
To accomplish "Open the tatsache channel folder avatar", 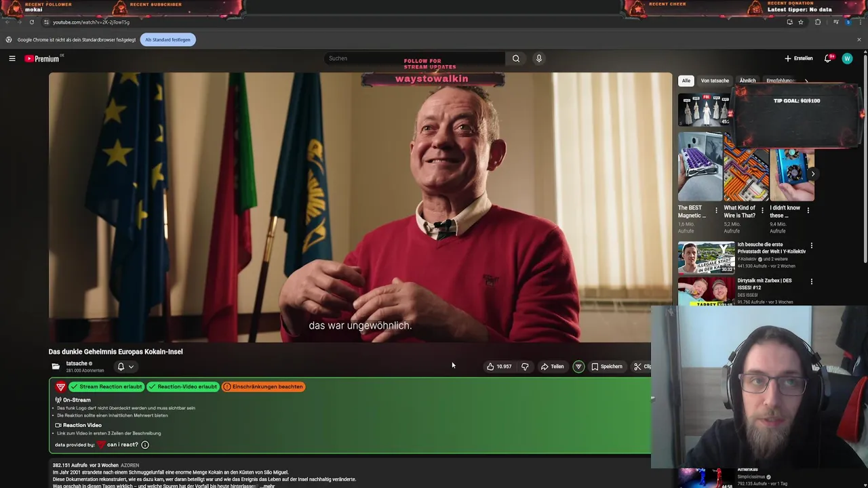I will click(x=56, y=367).
